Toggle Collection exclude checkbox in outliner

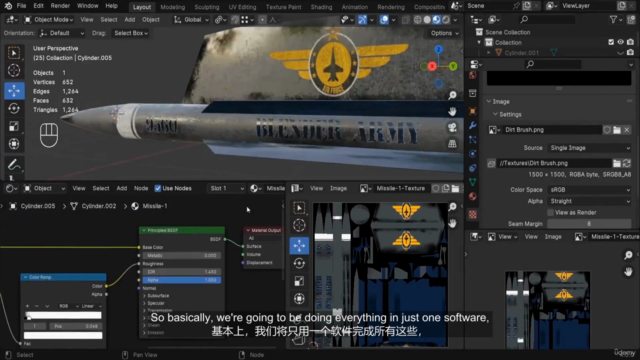coord(611,42)
